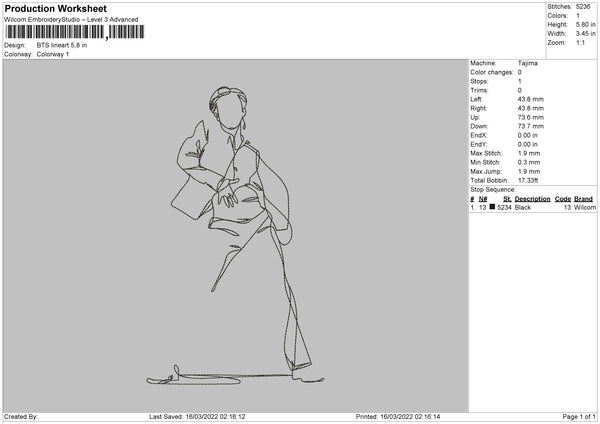Click the 'Stops:' row value 1
Image resolution: width=600 pixels, height=424 pixels.
click(x=520, y=82)
